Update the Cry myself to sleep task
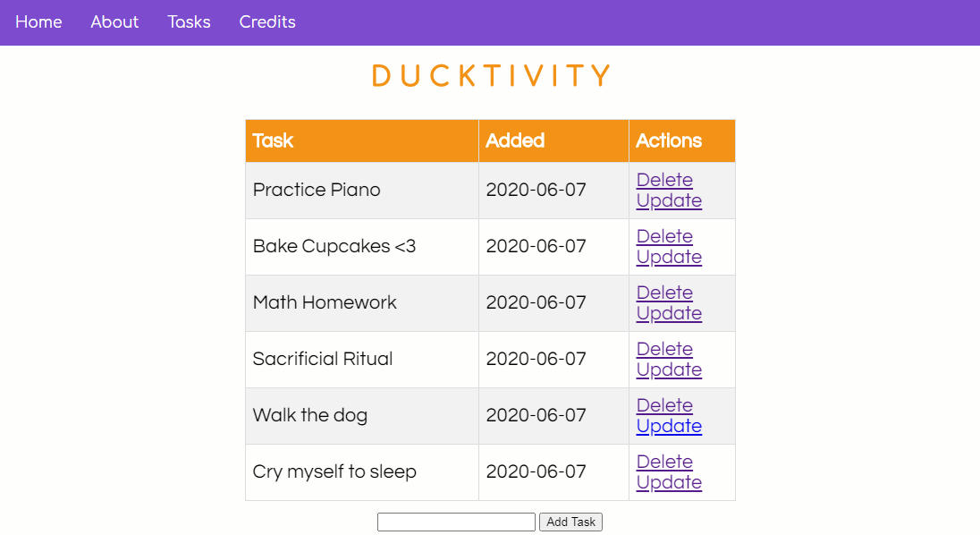 669,482
